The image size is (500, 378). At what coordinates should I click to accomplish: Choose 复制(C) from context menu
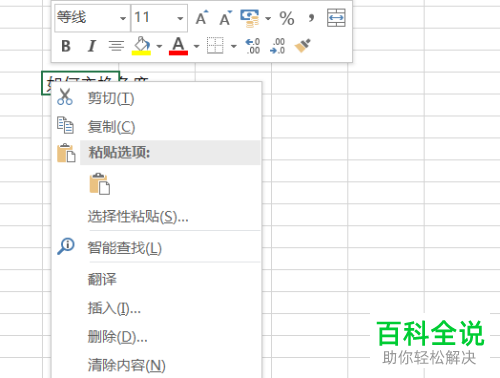[157, 126]
